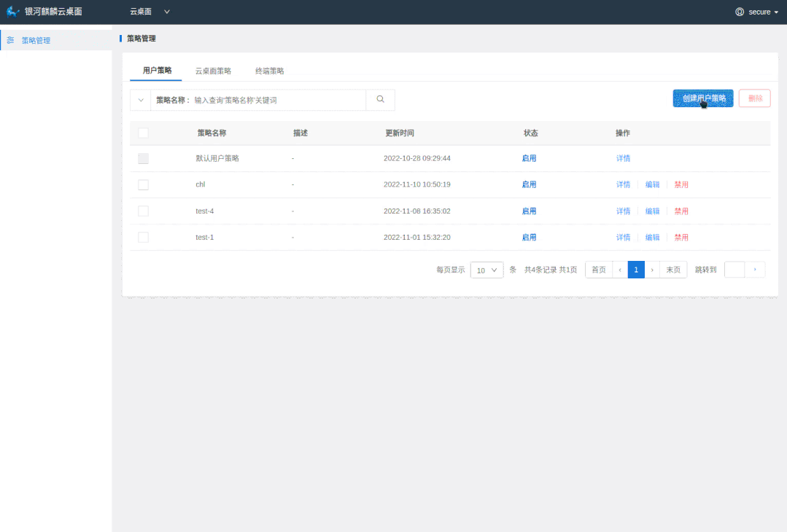The width and height of the screenshot is (787, 532).
Task: Click the 启用 status of chl row
Action: click(529, 184)
